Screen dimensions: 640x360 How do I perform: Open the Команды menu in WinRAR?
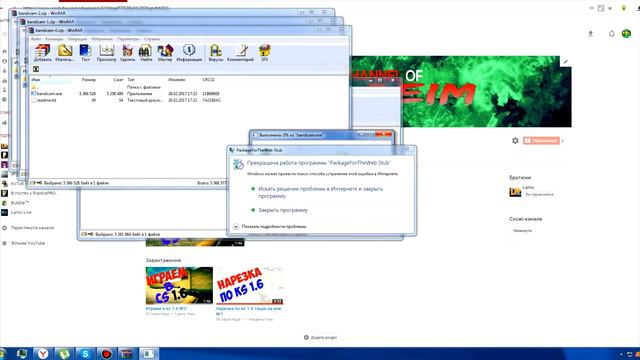(x=54, y=39)
